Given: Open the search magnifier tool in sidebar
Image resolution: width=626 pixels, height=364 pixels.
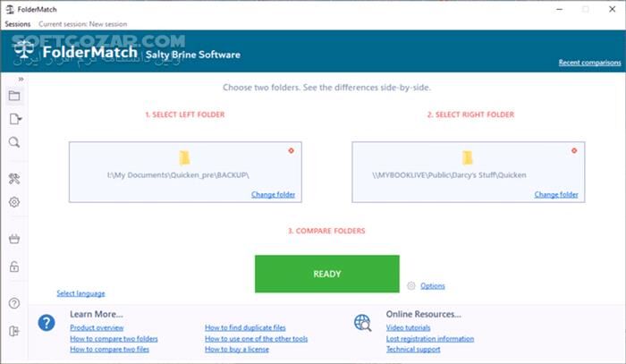Looking at the screenshot, I should point(14,142).
